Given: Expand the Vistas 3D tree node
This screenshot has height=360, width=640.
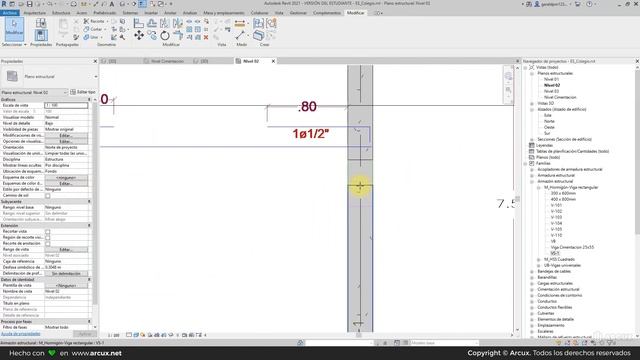Looking at the screenshot, I should point(532,103).
